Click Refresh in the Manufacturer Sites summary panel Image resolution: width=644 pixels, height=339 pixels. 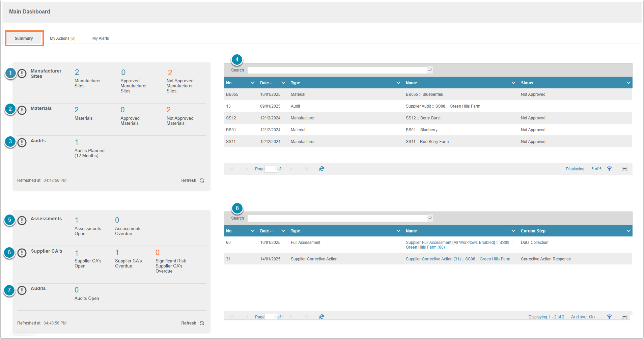tap(192, 180)
